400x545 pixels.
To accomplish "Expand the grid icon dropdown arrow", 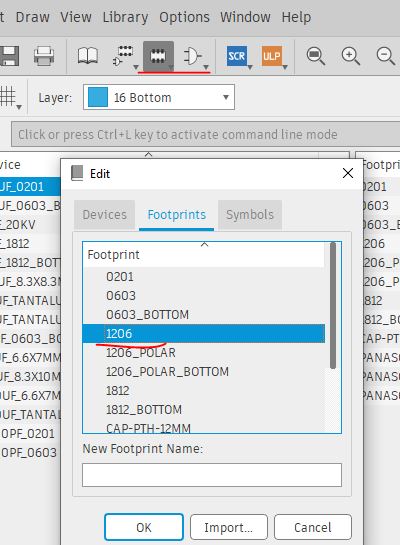I will click(x=19, y=107).
